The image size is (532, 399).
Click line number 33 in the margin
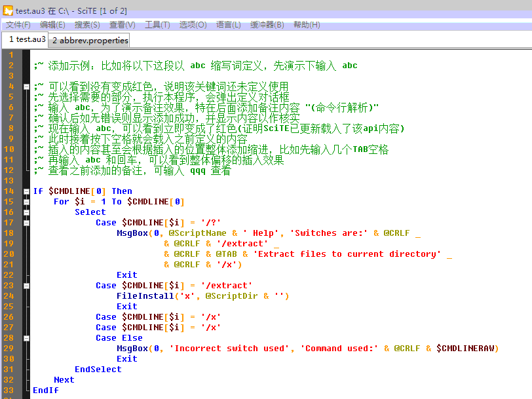pyautogui.click(x=10, y=390)
